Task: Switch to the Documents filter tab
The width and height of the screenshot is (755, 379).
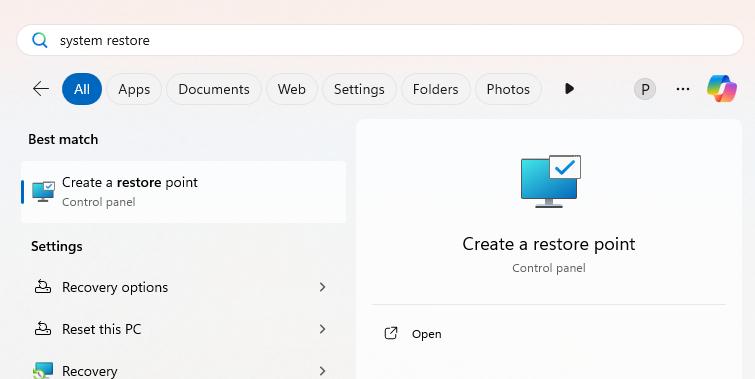Action: [x=214, y=89]
